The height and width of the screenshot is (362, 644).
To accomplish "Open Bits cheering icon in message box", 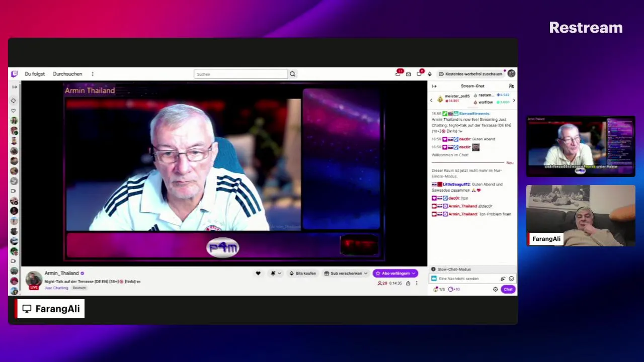I will coord(503,279).
